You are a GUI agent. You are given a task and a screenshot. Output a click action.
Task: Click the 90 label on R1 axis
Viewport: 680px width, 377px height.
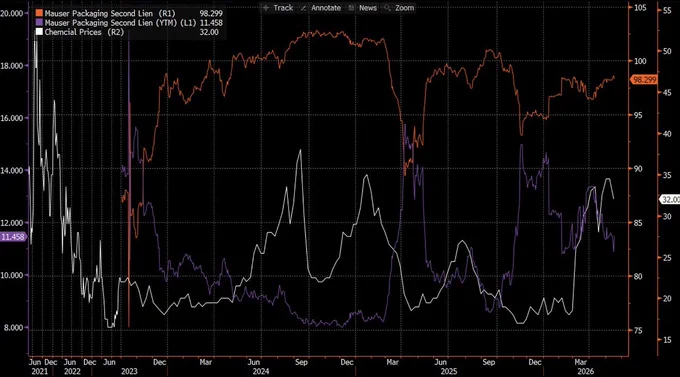tap(638, 169)
